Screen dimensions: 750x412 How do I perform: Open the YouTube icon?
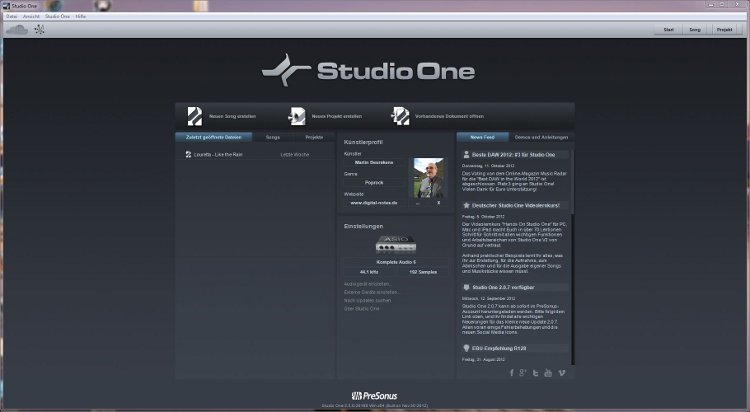point(548,373)
